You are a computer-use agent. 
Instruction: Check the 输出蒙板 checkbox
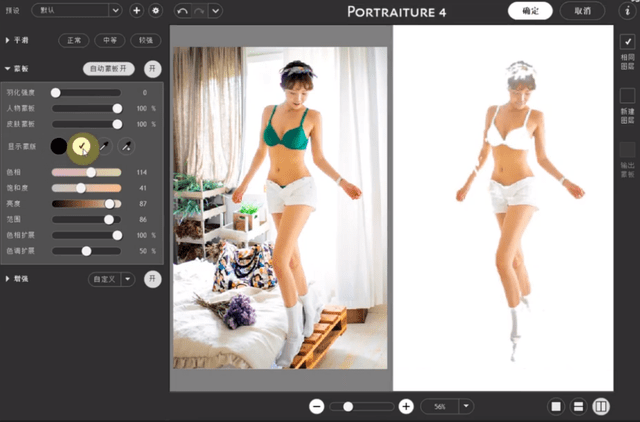tap(627, 150)
